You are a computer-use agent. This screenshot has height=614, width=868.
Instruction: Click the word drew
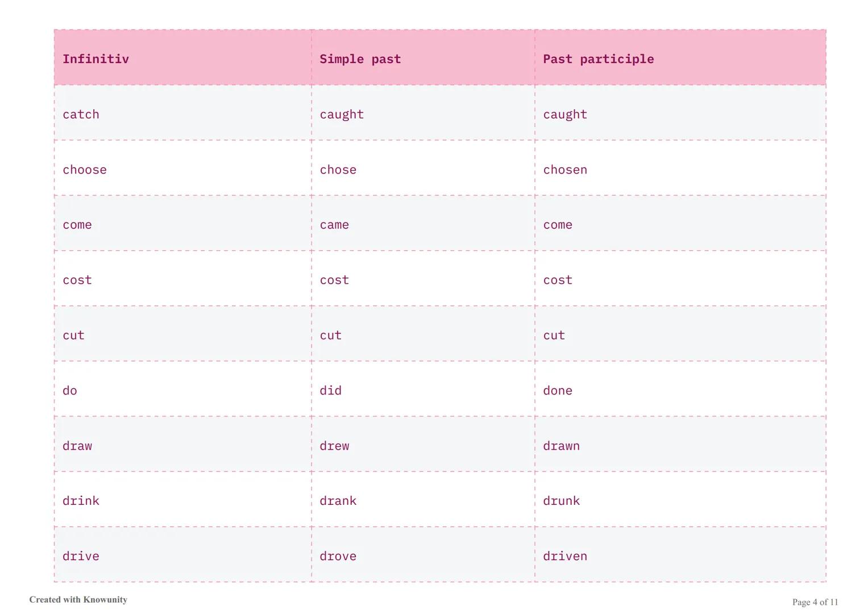(x=334, y=446)
